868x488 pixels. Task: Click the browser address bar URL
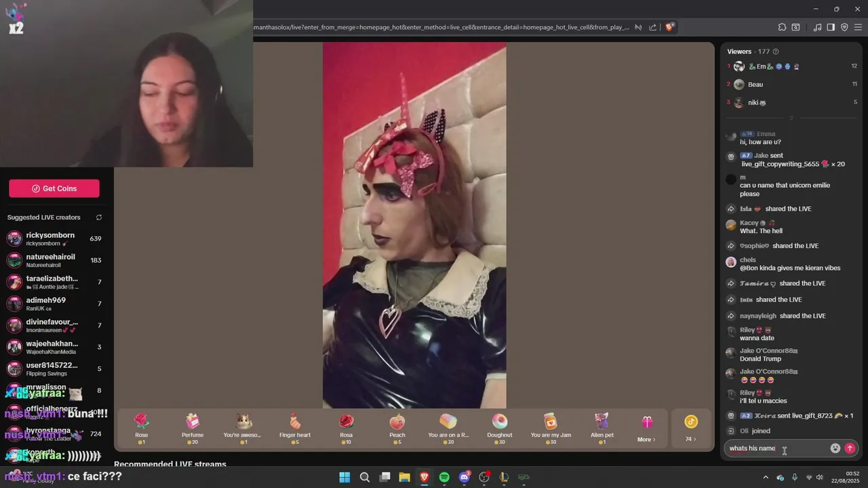(441, 27)
